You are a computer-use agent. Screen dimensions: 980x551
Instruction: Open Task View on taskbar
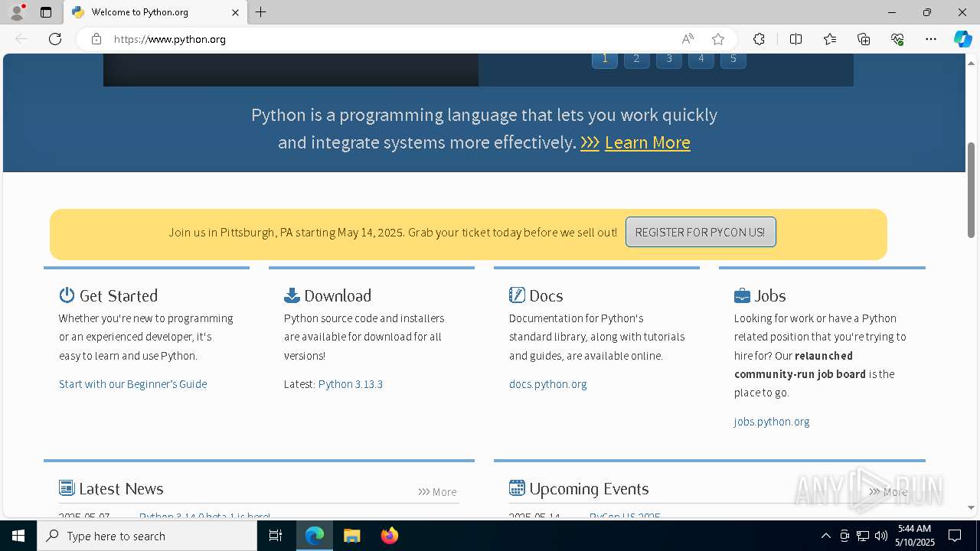[276, 536]
